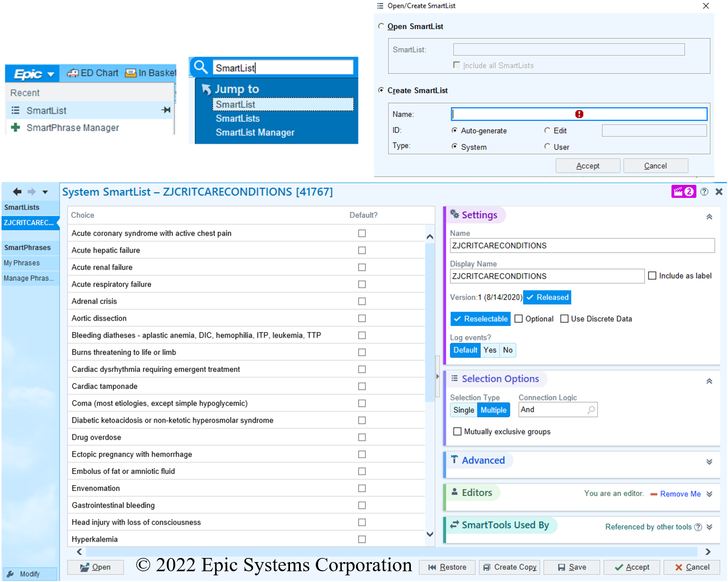Click the Modify wrench icon
The image size is (728, 582).
point(10,574)
